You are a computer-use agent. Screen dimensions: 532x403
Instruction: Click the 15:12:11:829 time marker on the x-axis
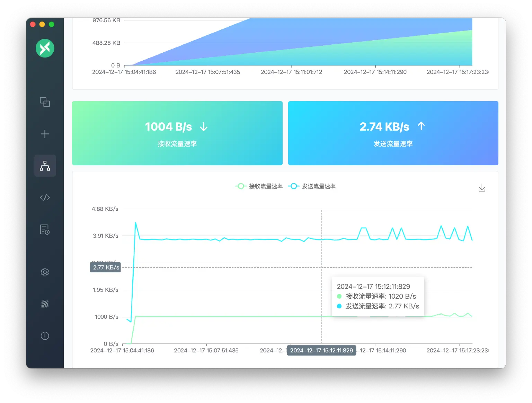coord(321,350)
